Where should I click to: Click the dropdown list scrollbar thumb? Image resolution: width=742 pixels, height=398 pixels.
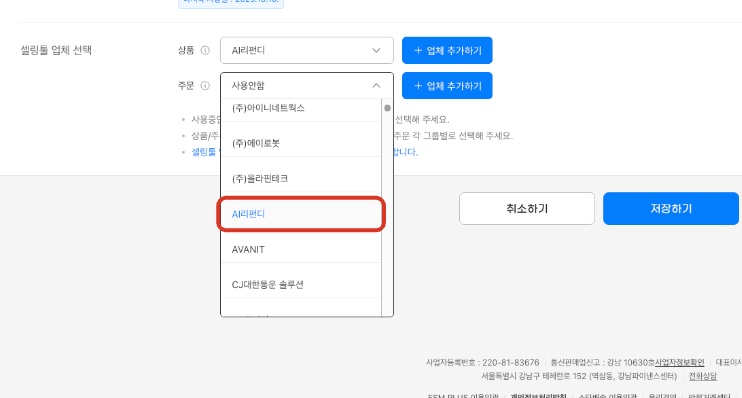click(x=387, y=108)
